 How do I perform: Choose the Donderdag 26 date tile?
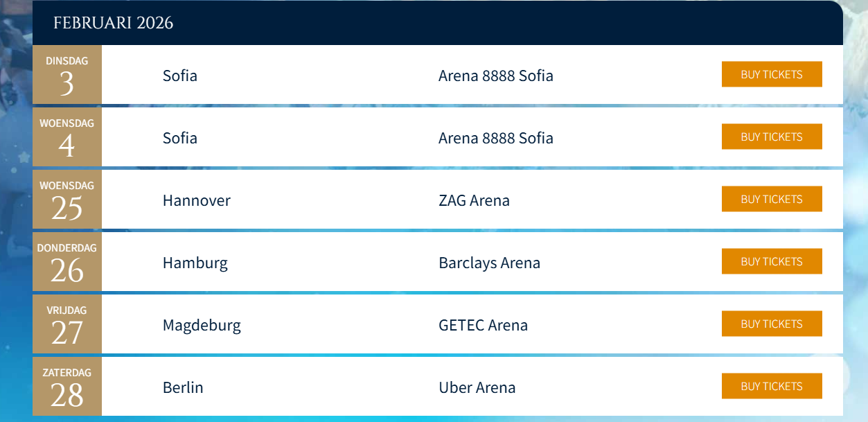(x=67, y=262)
